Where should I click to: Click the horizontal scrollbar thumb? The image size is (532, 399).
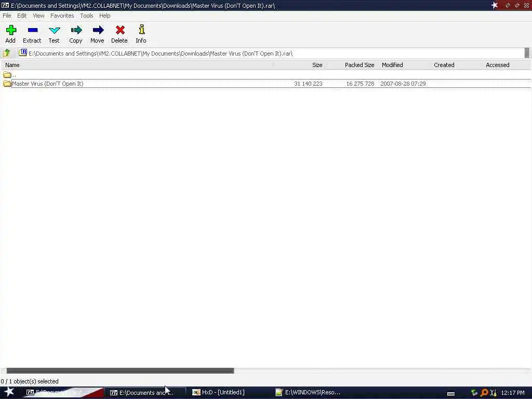pos(120,370)
